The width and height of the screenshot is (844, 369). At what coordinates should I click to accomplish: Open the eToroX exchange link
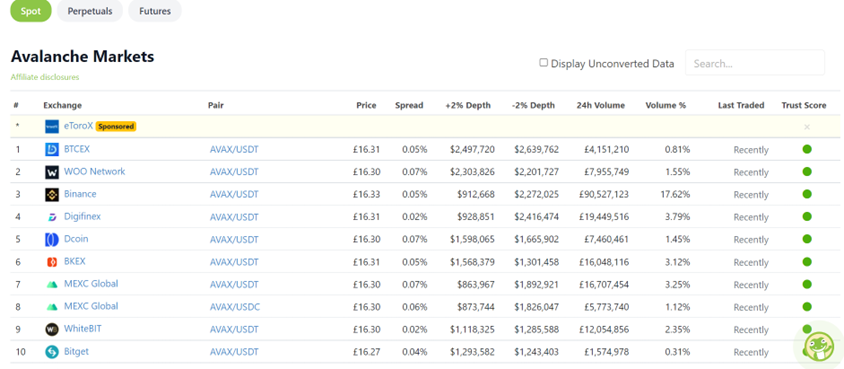tap(79, 126)
